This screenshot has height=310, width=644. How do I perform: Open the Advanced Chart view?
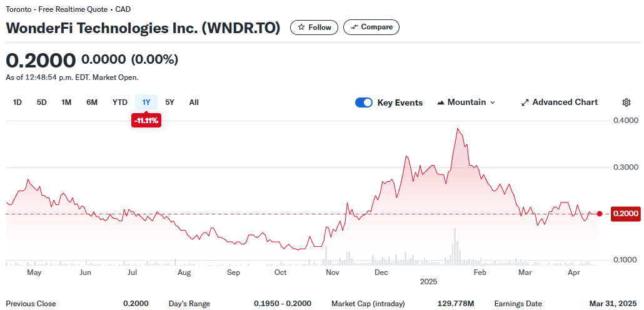point(560,102)
